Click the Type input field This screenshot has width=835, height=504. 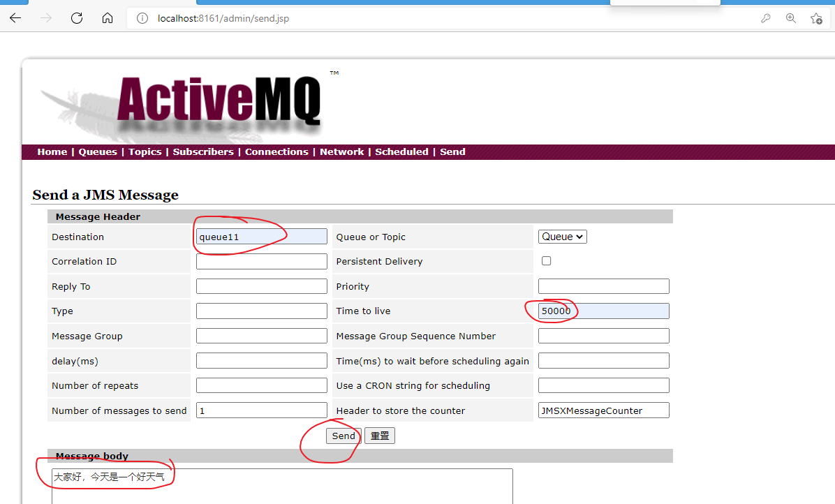coord(262,311)
